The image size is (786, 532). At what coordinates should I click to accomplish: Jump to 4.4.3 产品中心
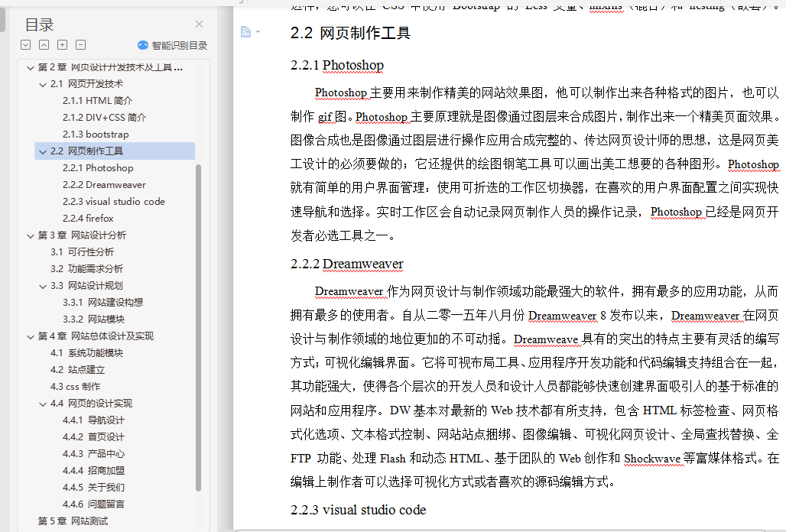pos(94,454)
